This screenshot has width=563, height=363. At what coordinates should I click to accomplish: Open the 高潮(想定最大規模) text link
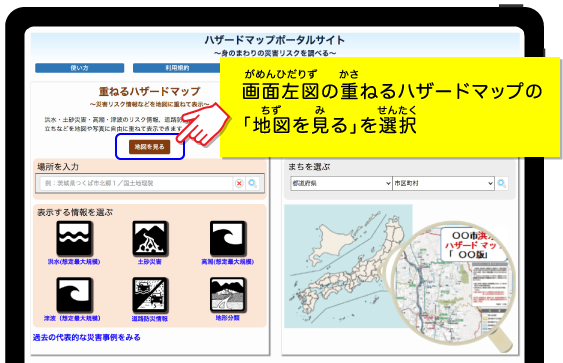(228, 262)
